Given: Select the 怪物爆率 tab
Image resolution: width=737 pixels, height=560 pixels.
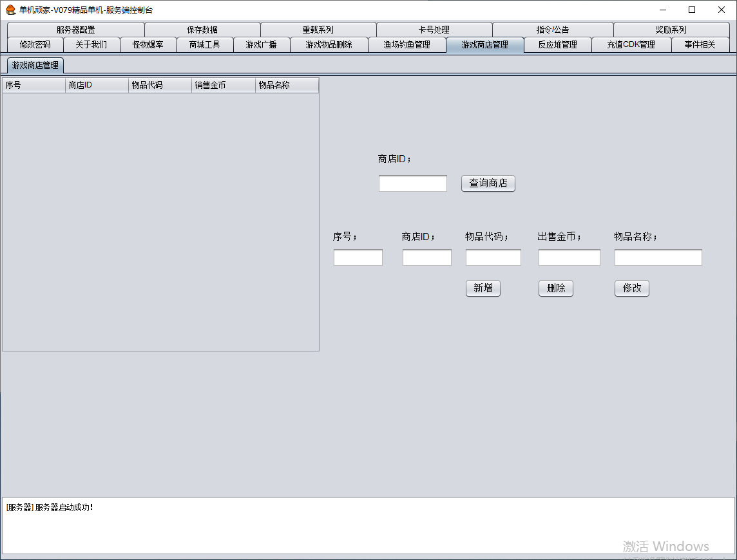Looking at the screenshot, I should [148, 44].
